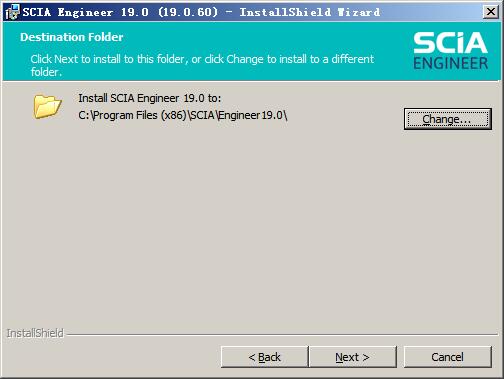This screenshot has height=379, width=504.
Task: Close the InstallShield Wizard window
Action: click(x=491, y=12)
